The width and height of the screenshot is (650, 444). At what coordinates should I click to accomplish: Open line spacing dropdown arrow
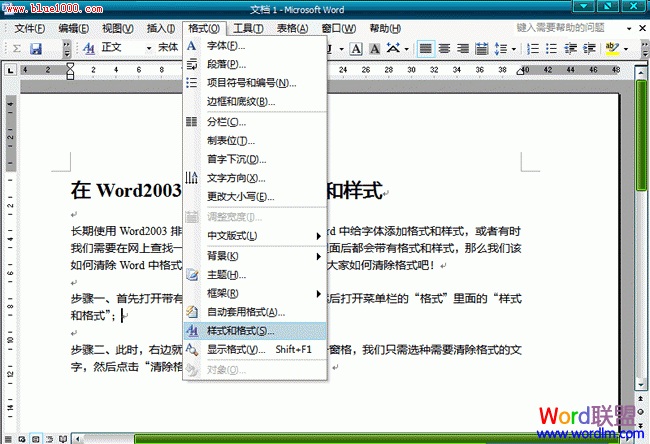[514, 49]
